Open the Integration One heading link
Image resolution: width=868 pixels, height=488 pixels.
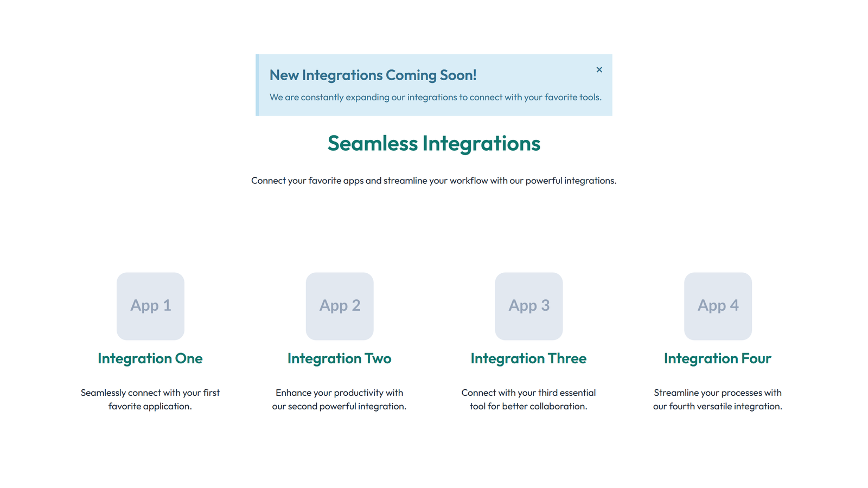[150, 358]
